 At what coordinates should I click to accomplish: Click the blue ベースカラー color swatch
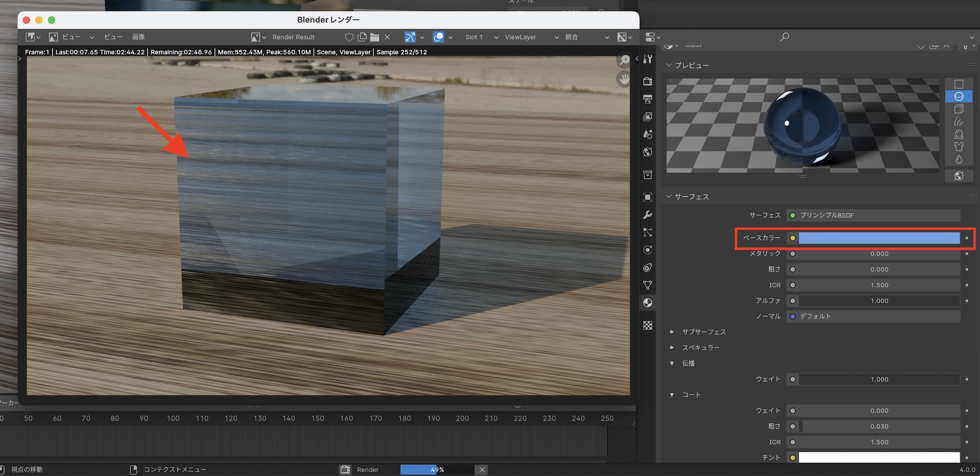[879, 238]
